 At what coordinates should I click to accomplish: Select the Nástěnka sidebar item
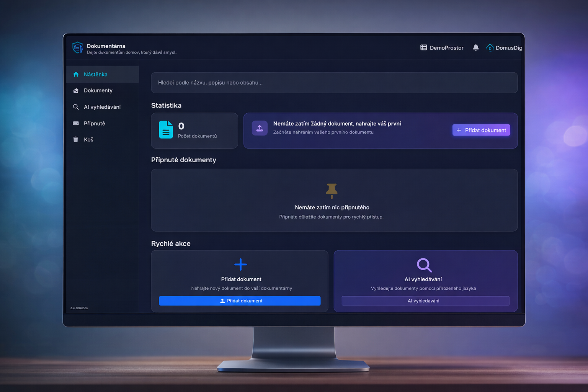tap(96, 74)
